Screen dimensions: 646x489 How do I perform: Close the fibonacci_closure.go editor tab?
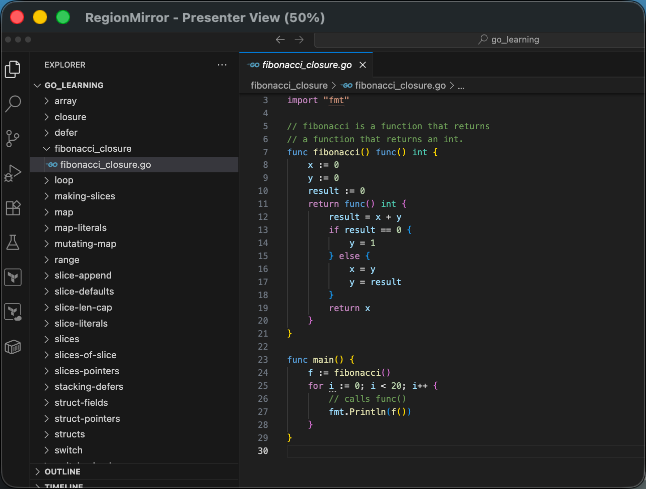363,65
